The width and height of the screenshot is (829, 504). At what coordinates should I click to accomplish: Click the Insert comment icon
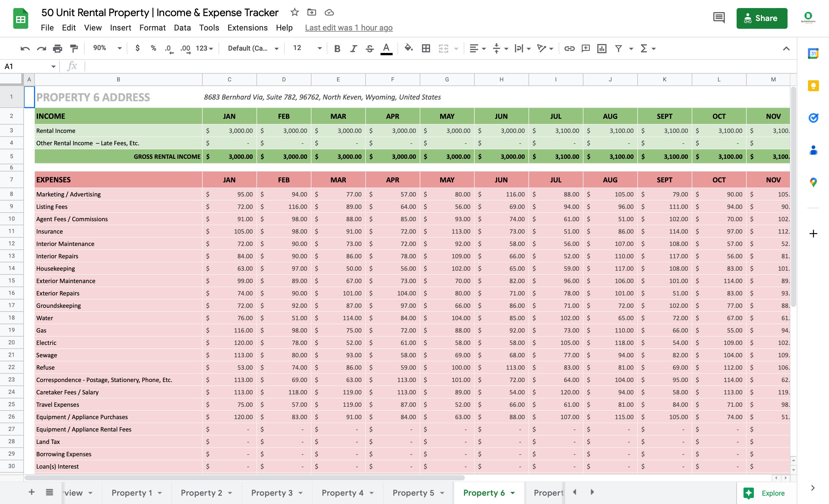point(586,49)
